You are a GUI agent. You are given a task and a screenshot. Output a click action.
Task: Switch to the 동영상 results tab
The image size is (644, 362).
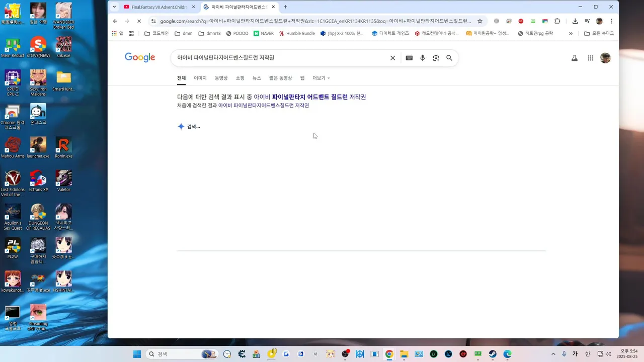[221, 78]
